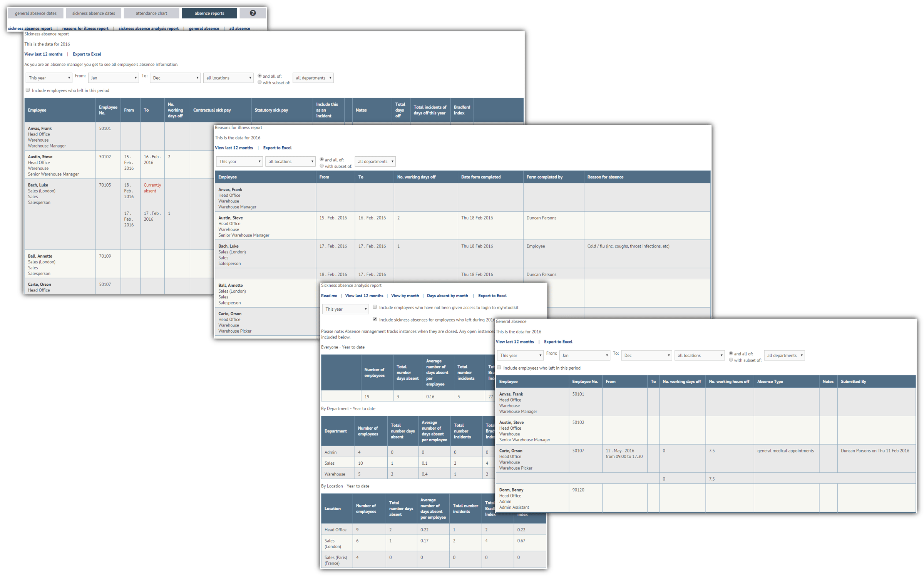This screenshot has height=576, width=924.
Task: Select the and all of radio button
Action: [259, 75]
